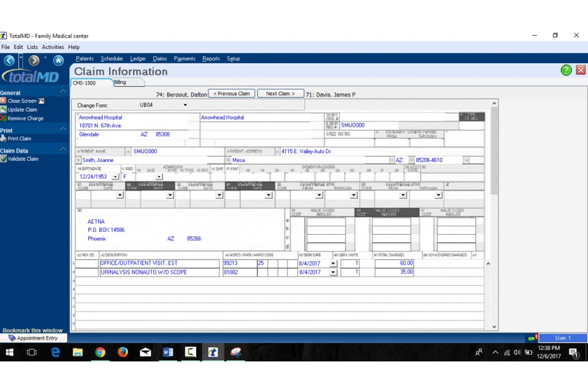
Task: Open the Patients menu in the blue bar
Action: point(85,58)
